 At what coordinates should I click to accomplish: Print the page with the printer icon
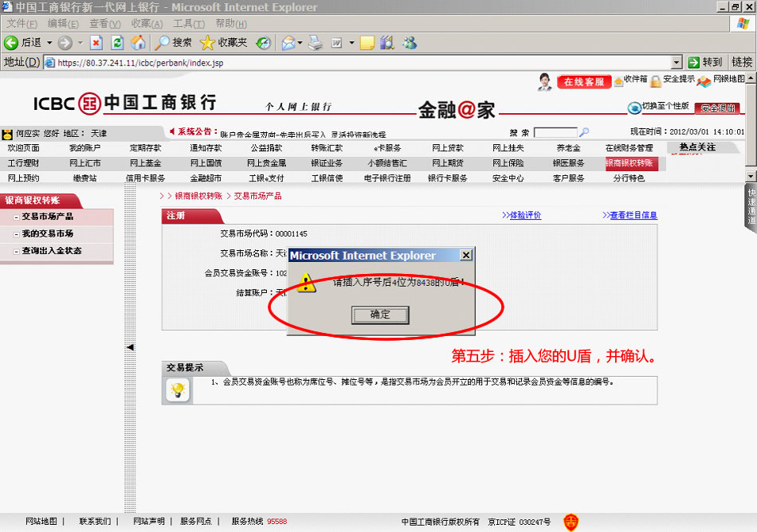pyautogui.click(x=316, y=43)
